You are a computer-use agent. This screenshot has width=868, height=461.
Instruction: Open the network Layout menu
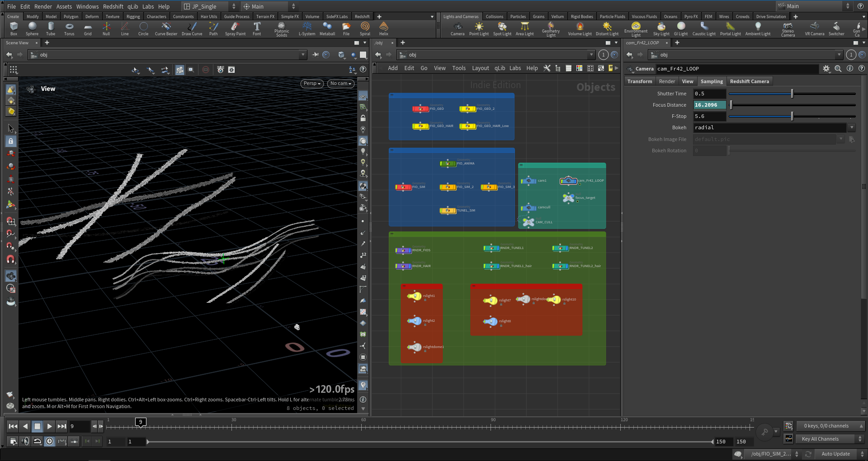click(x=481, y=68)
